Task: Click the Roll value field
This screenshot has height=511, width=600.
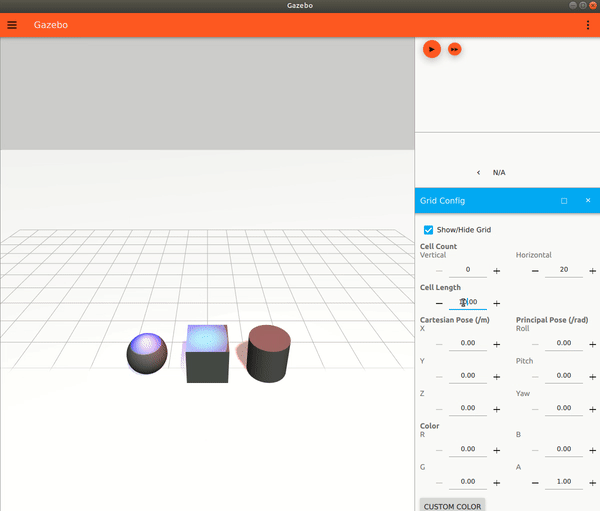Action: pyautogui.click(x=564, y=343)
